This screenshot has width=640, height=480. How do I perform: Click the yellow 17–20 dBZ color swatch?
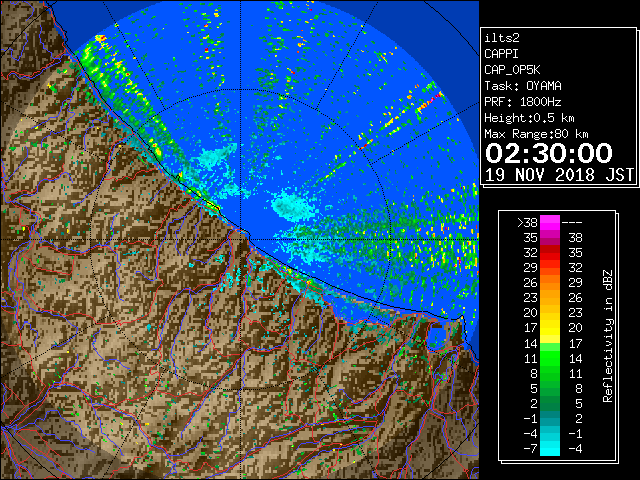point(550,328)
